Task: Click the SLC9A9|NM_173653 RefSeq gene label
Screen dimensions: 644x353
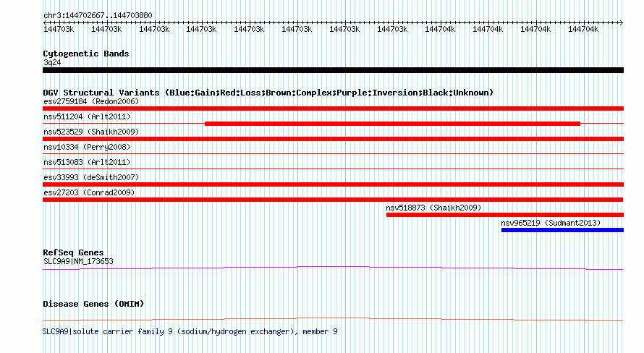Action: 78,261
